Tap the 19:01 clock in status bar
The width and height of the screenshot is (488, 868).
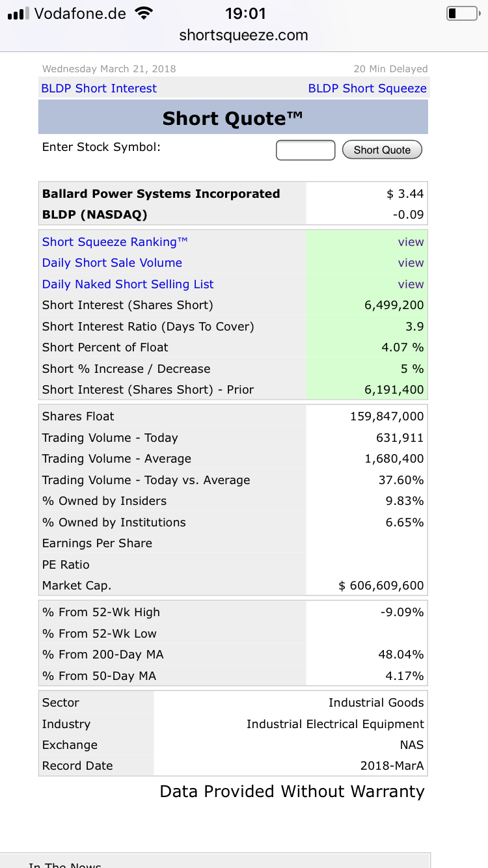(x=245, y=13)
